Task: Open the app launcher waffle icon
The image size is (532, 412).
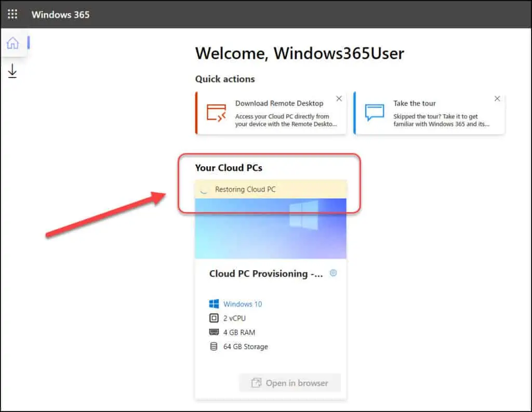Action: point(12,14)
